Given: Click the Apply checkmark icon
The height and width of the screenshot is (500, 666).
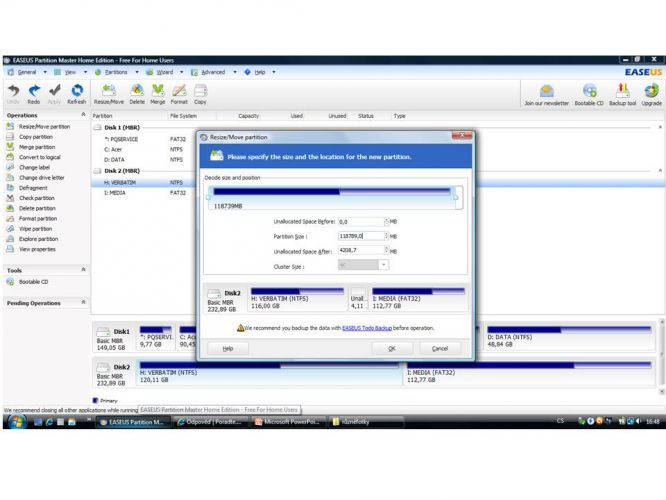Looking at the screenshot, I should (x=54, y=94).
